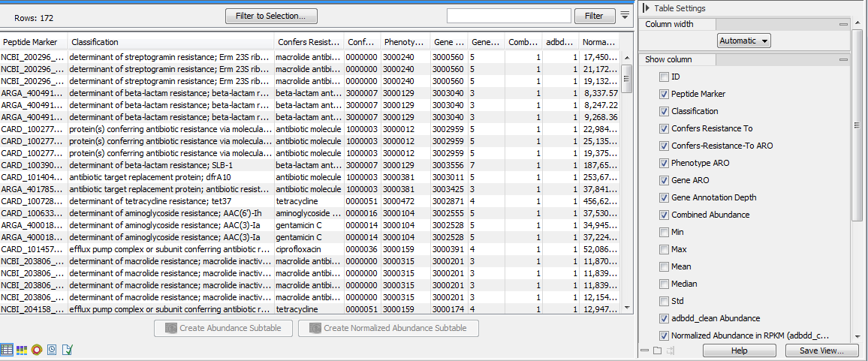
Task: Collapse the Table Settings side panel
Action: pos(646,8)
